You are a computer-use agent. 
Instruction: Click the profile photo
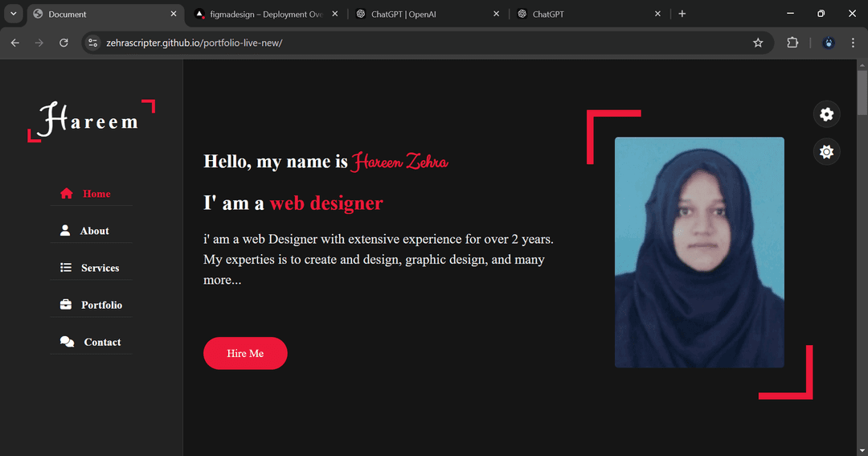(699, 252)
